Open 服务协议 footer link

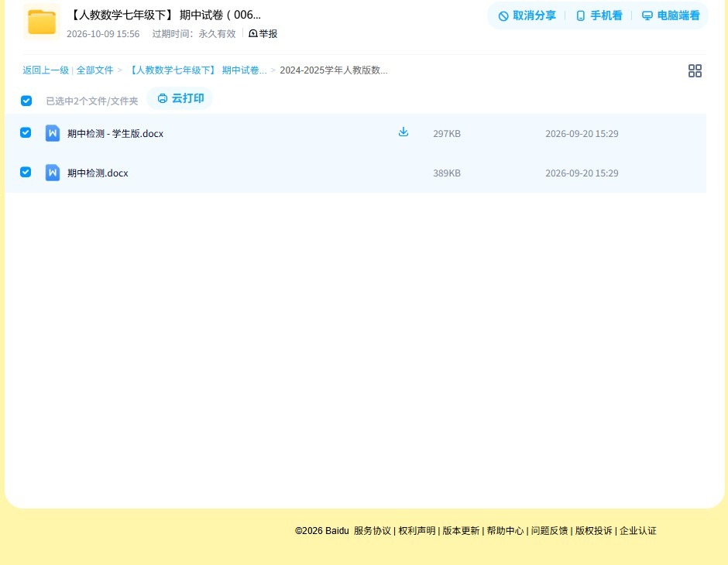tap(373, 531)
